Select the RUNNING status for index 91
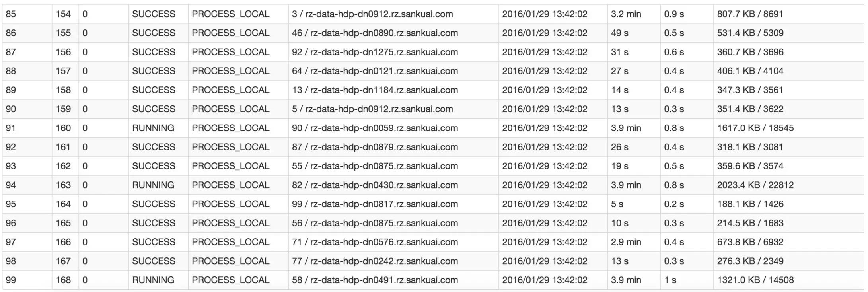 tap(158, 128)
